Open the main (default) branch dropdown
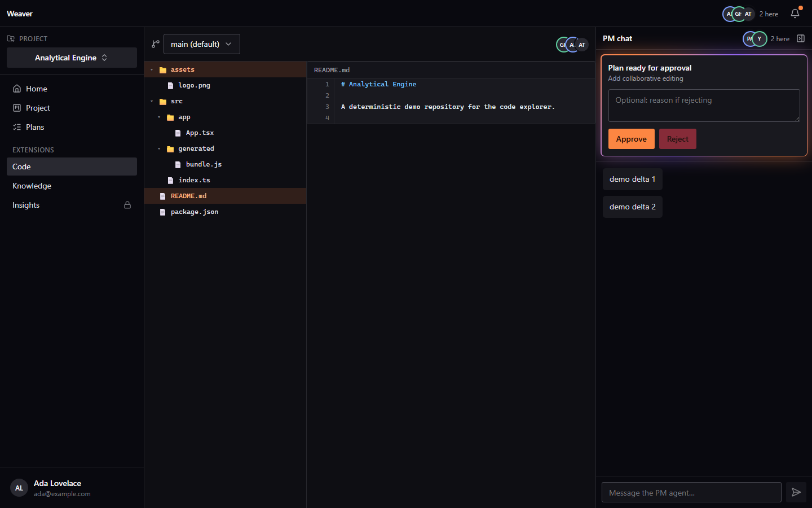This screenshot has height=508, width=812. (x=202, y=44)
